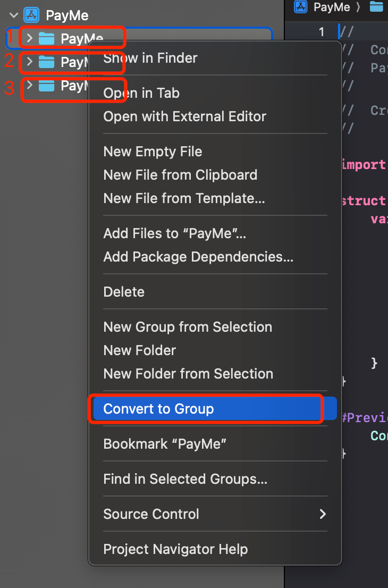
Task: Click the PayMe app icon in project navigator
Action: (32, 15)
